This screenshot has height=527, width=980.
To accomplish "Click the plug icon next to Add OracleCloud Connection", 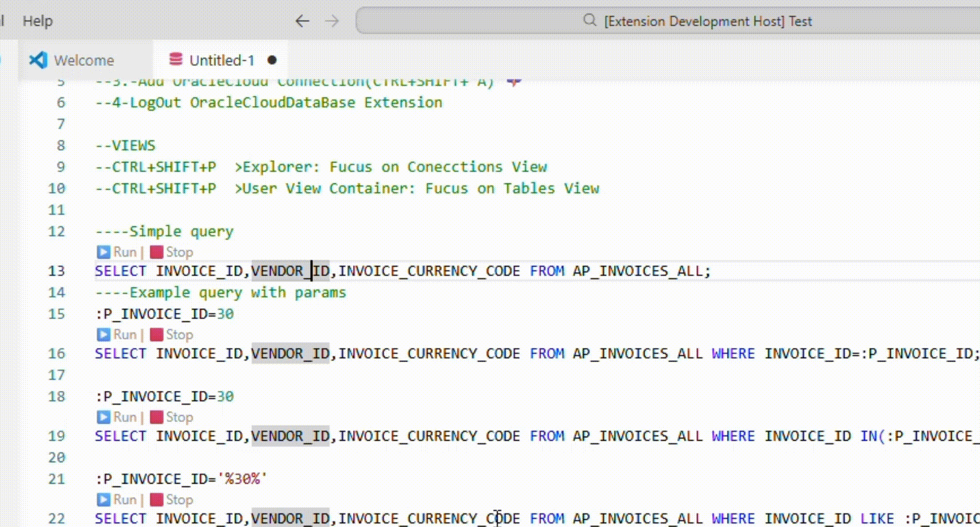I will point(514,81).
